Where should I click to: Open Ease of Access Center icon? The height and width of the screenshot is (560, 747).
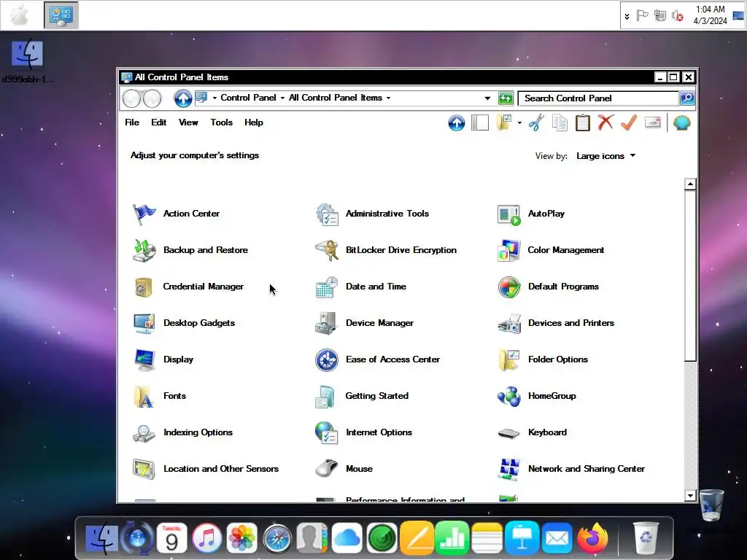(327, 360)
